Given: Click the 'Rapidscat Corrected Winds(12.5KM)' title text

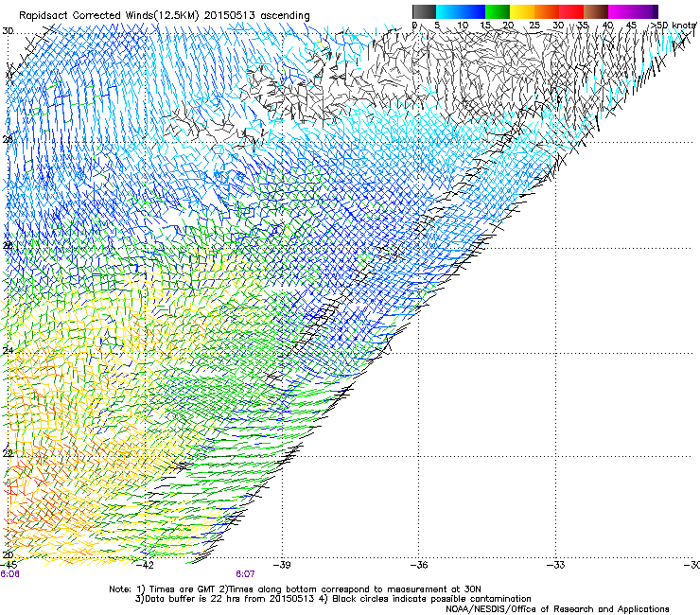Looking at the screenshot, I should [109, 16].
